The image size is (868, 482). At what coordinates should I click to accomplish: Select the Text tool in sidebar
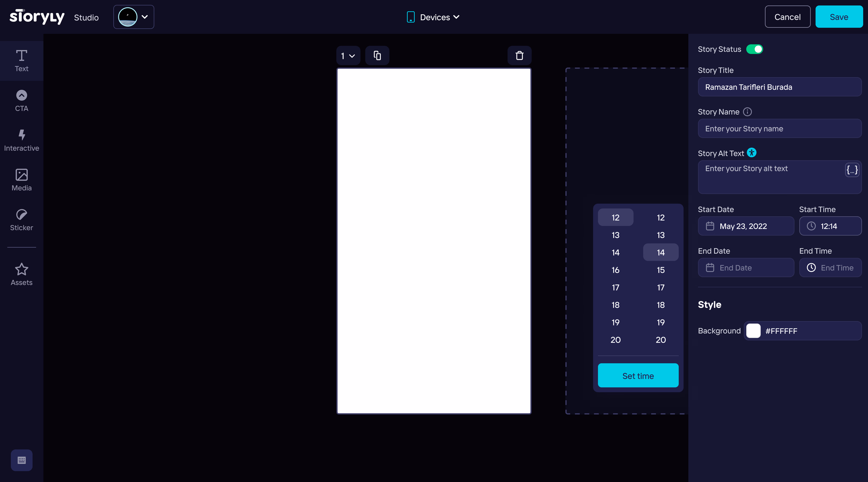[x=22, y=61]
